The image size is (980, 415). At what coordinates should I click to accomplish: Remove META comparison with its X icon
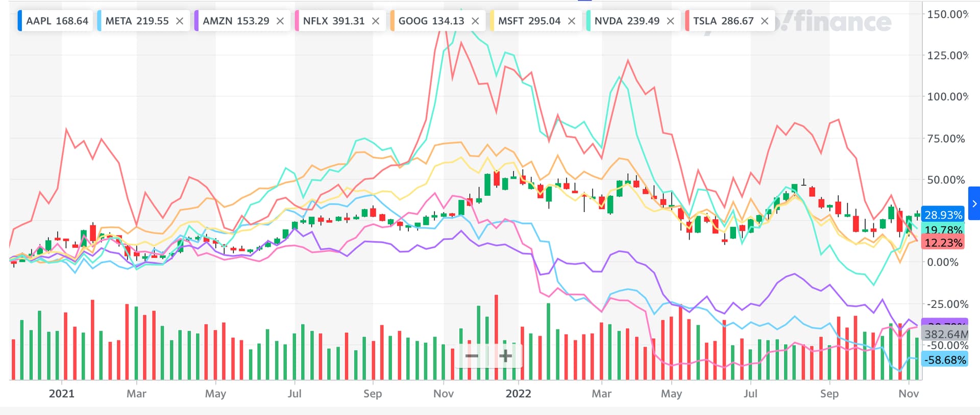180,21
